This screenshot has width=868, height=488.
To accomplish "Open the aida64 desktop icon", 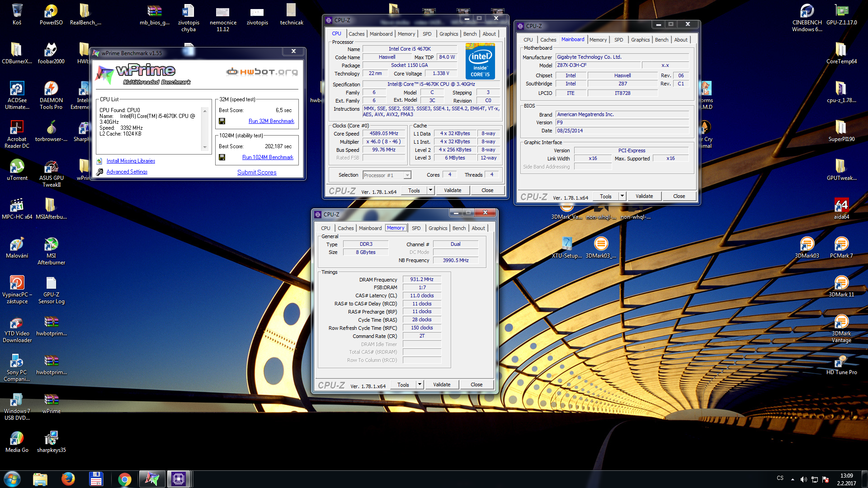I will [x=841, y=209].
